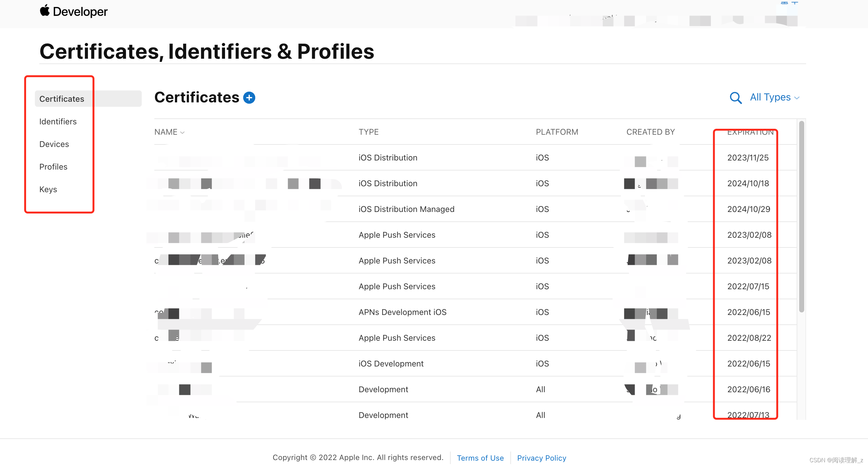Open the Terms of Use link

(x=480, y=458)
